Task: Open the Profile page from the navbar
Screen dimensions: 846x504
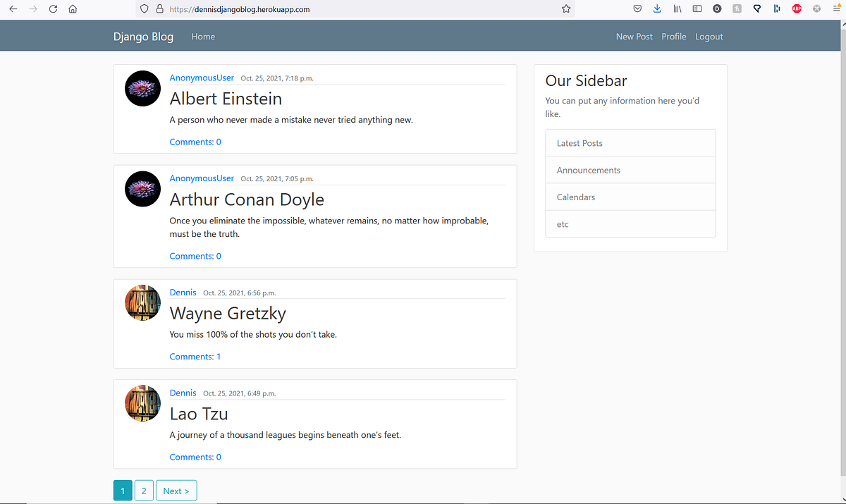Action: pos(674,36)
